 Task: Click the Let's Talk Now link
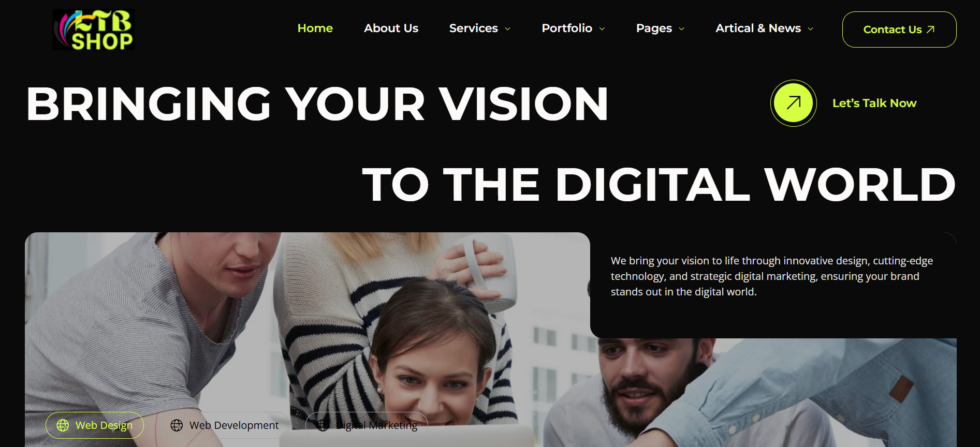click(874, 103)
